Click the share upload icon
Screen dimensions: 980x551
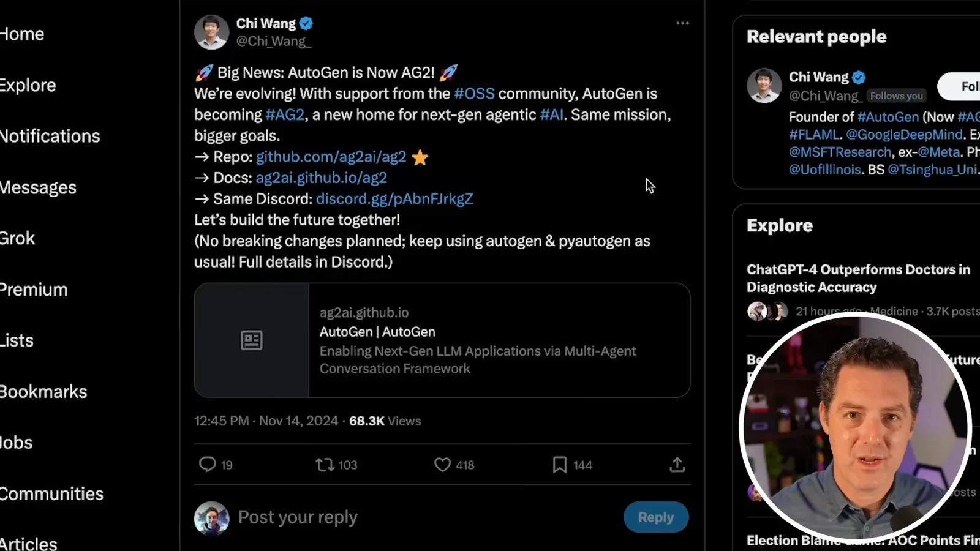pos(677,465)
